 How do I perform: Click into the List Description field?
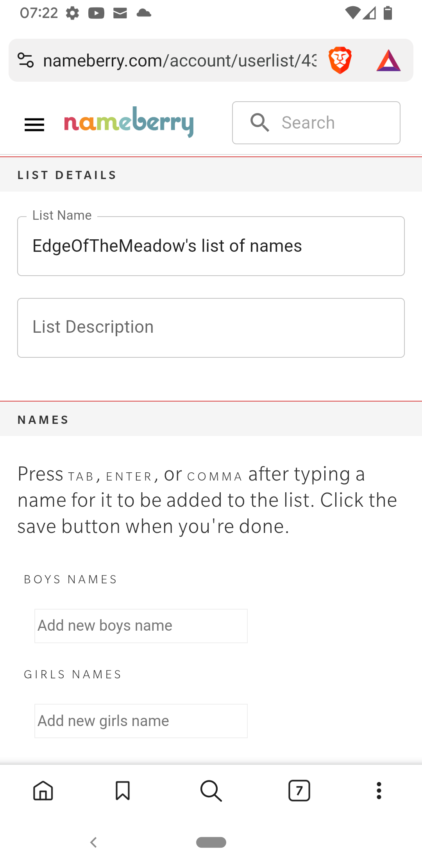click(211, 328)
